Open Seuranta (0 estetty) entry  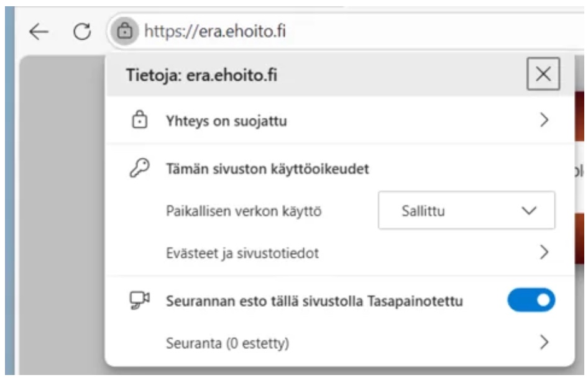pos(227,342)
